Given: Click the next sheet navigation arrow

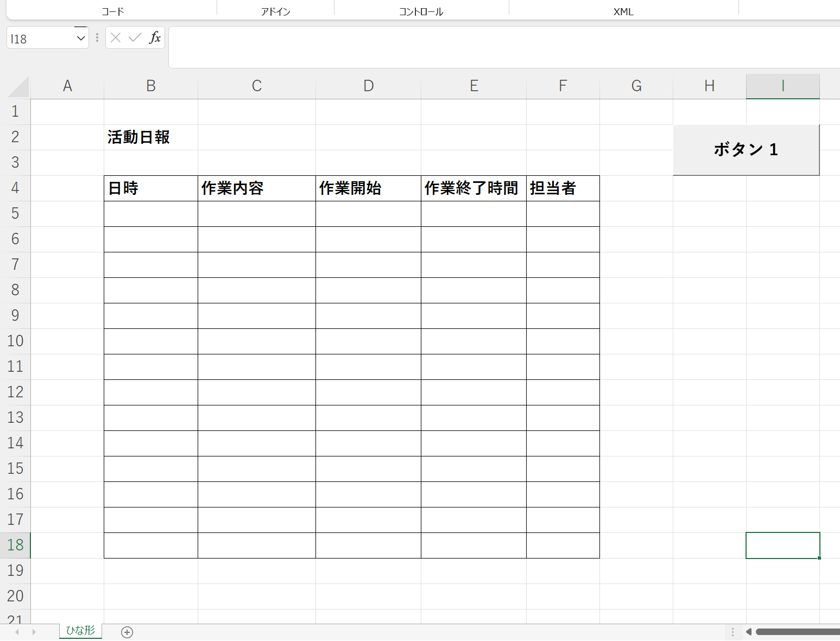Looking at the screenshot, I should [x=34, y=632].
